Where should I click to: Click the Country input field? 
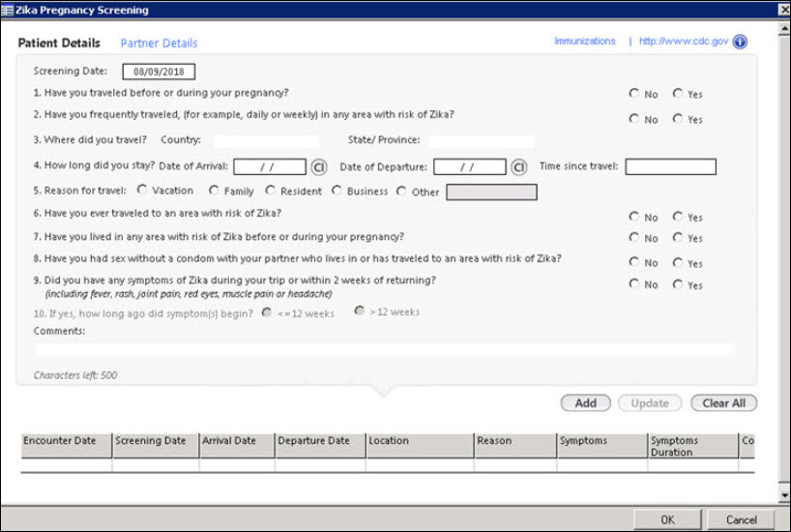pos(266,141)
